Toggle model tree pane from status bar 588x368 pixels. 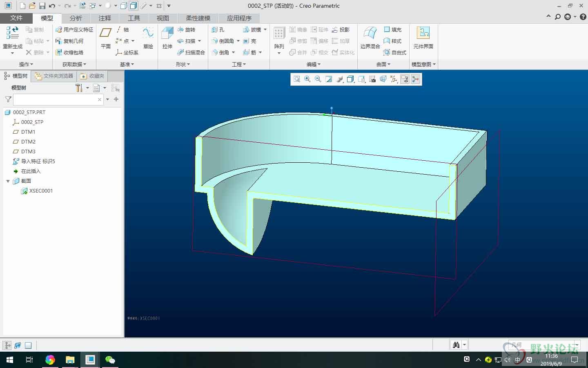click(7, 346)
